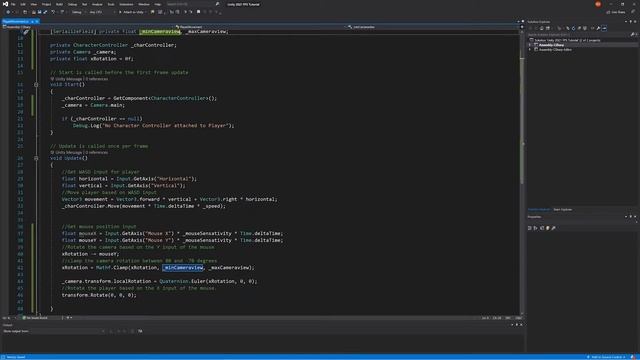Click Properties panel property pages wrench icon
Screen dimensions: 640x360
point(553,228)
